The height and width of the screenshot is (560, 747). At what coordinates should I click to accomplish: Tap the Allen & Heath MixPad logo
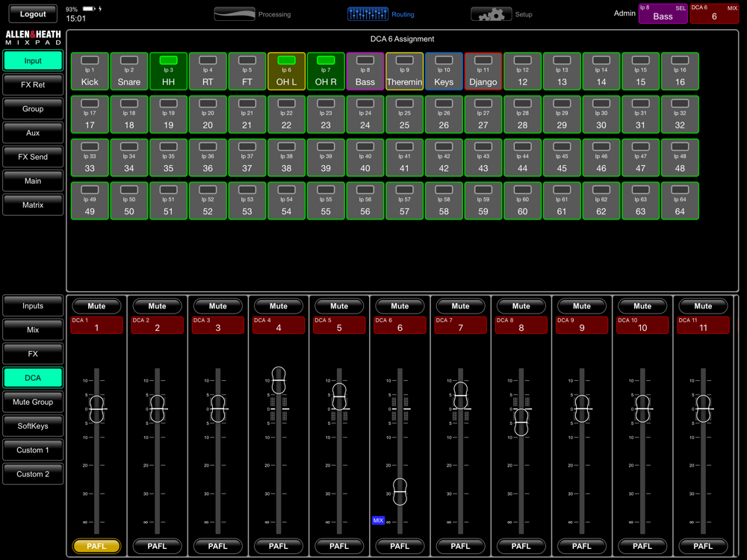33,37
